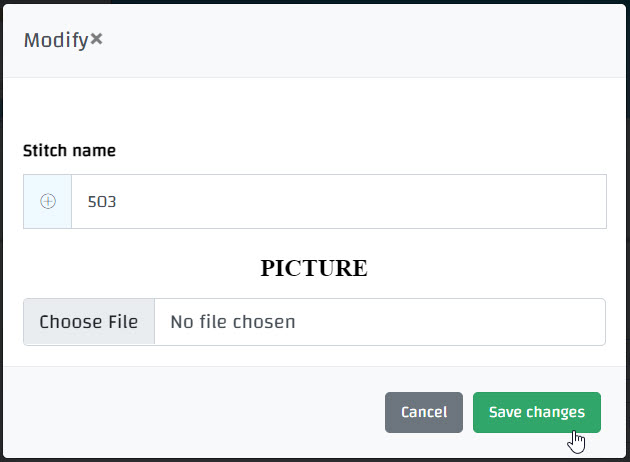Select the 503 text in the input
630x462 pixels.
(x=102, y=201)
